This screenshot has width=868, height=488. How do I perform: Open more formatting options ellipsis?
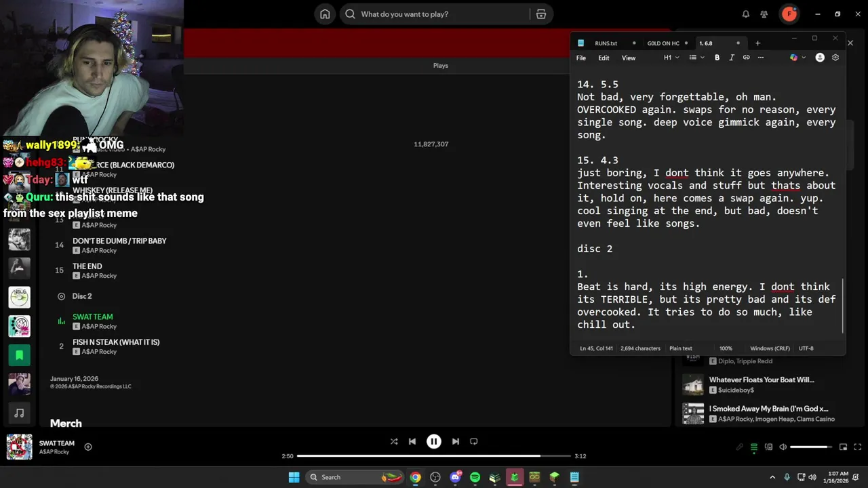tap(760, 58)
